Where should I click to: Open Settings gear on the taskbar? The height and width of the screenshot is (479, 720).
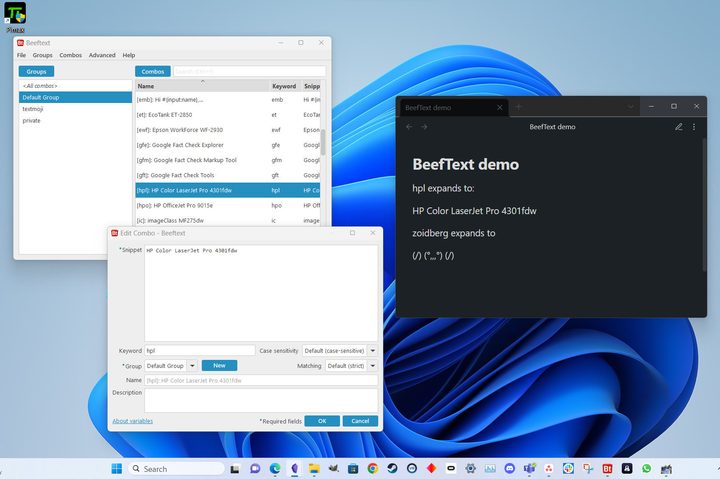tap(470, 468)
